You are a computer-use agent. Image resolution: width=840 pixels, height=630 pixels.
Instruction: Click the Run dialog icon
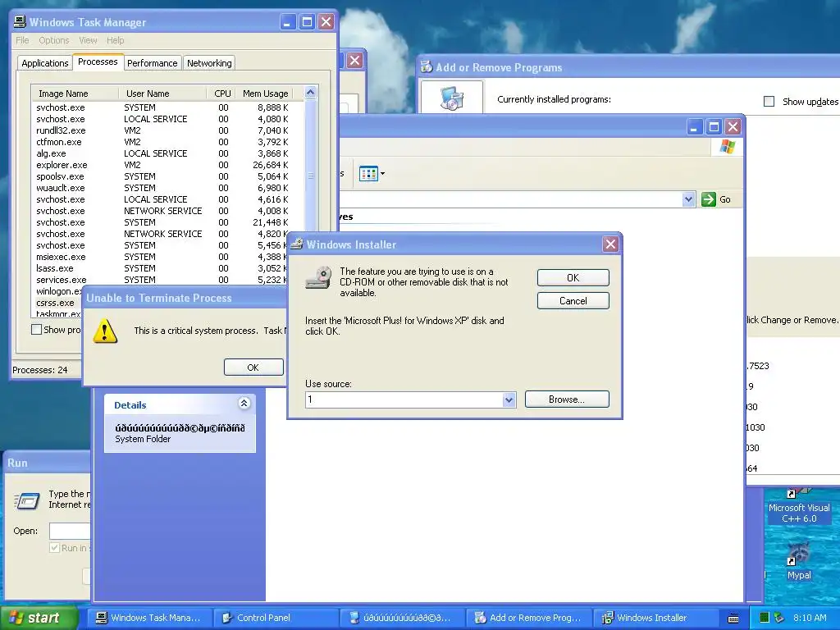click(27, 500)
